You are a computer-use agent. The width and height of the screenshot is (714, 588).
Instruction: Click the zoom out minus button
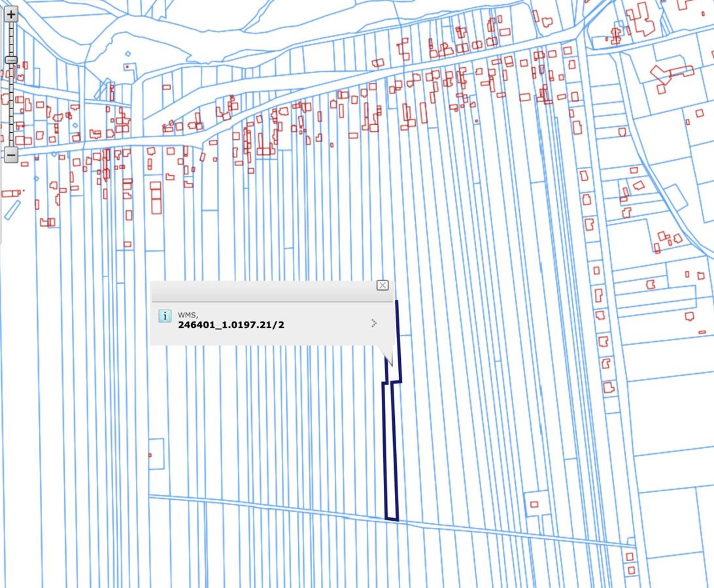[x=11, y=155]
